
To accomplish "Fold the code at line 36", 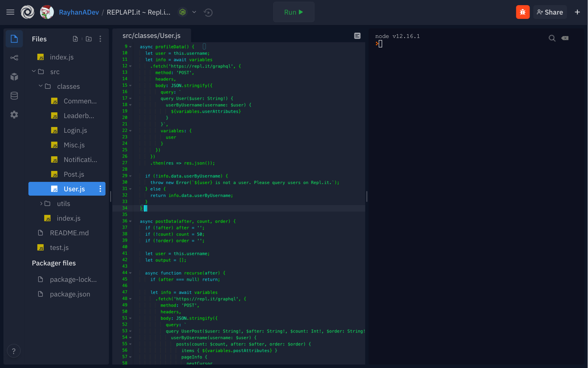I will (130, 221).
